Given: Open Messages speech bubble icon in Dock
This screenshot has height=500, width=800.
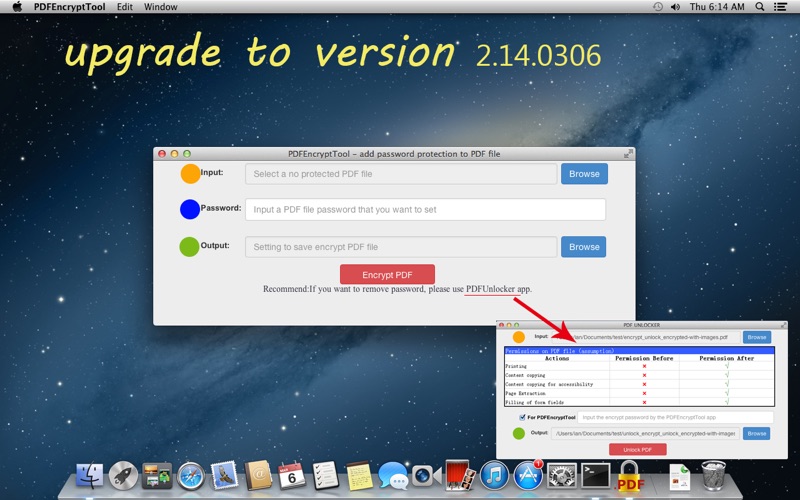Looking at the screenshot, I should [393, 476].
